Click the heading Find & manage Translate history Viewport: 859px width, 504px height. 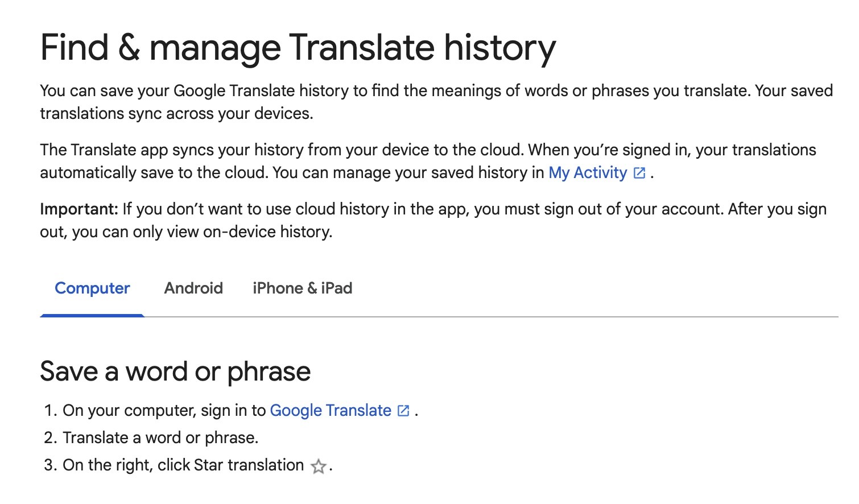click(x=298, y=48)
